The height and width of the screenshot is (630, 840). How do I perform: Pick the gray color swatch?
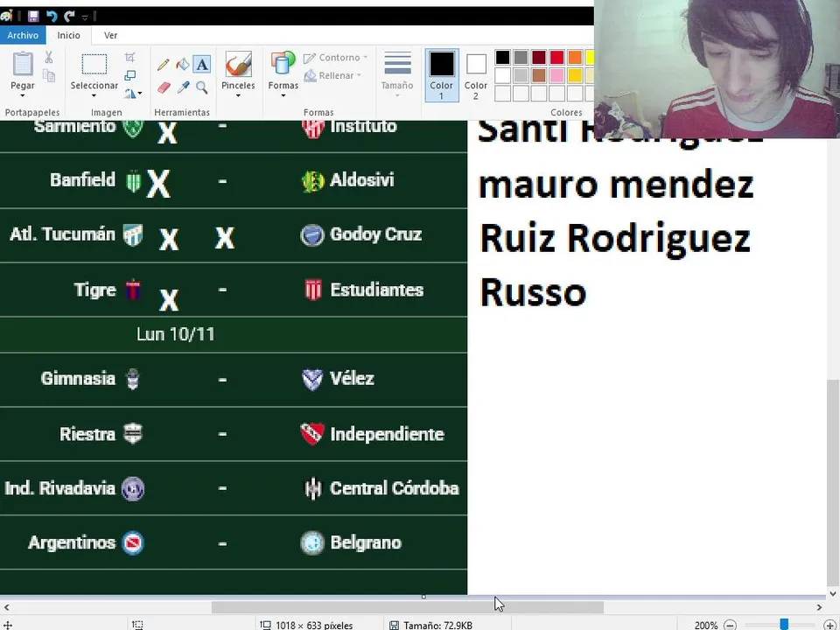pos(521,58)
